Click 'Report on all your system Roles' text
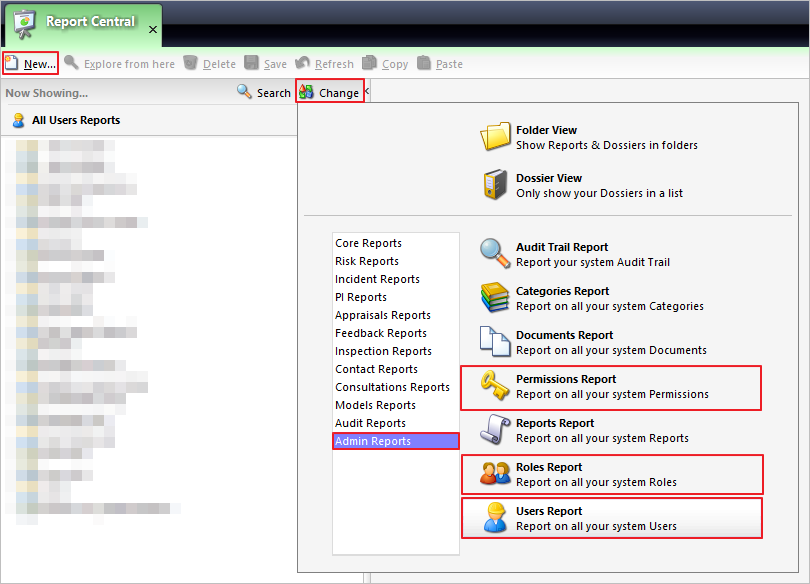The height and width of the screenshot is (584, 810). click(x=596, y=482)
